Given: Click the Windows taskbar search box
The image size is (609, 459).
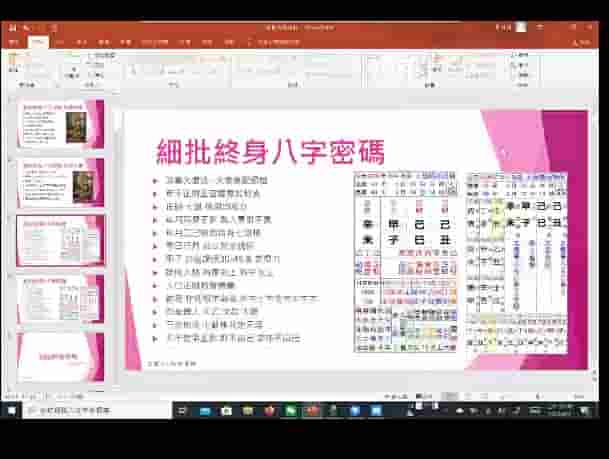Looking at the screenshot, I should click(x=97, y=410).
